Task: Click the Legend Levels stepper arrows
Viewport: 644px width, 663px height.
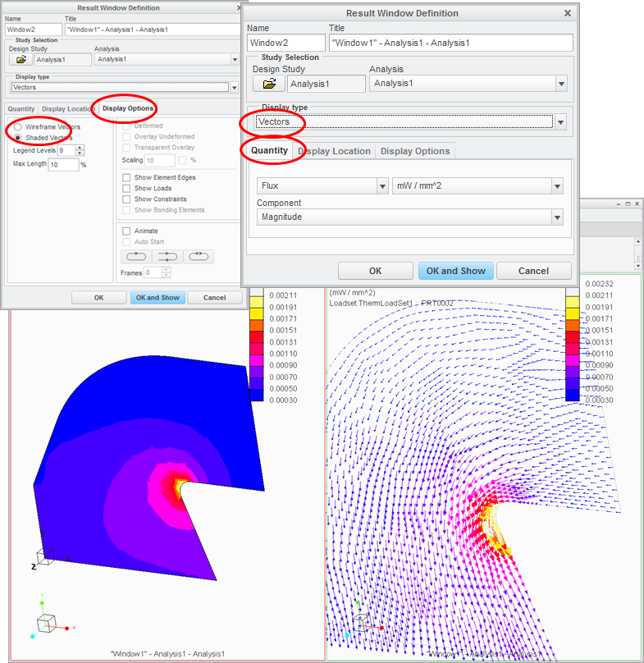Action: (80, 150)
